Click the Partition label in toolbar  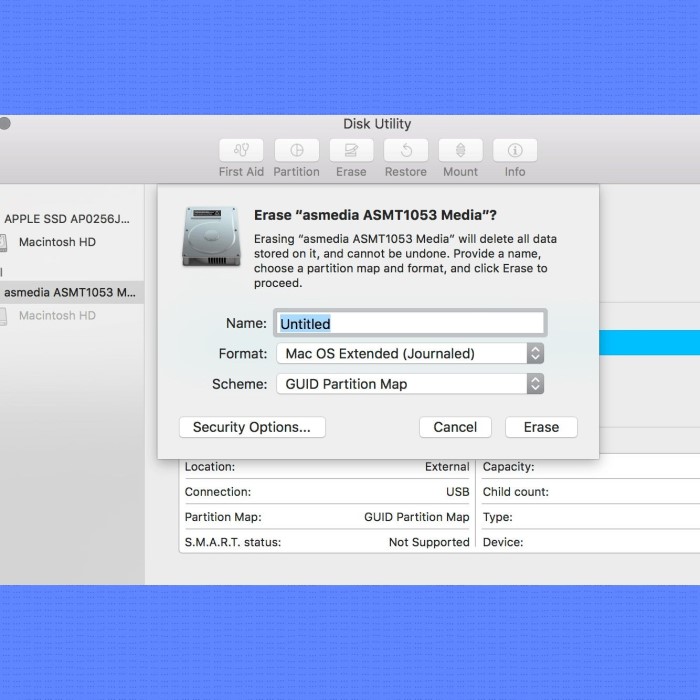coord(296,172)
